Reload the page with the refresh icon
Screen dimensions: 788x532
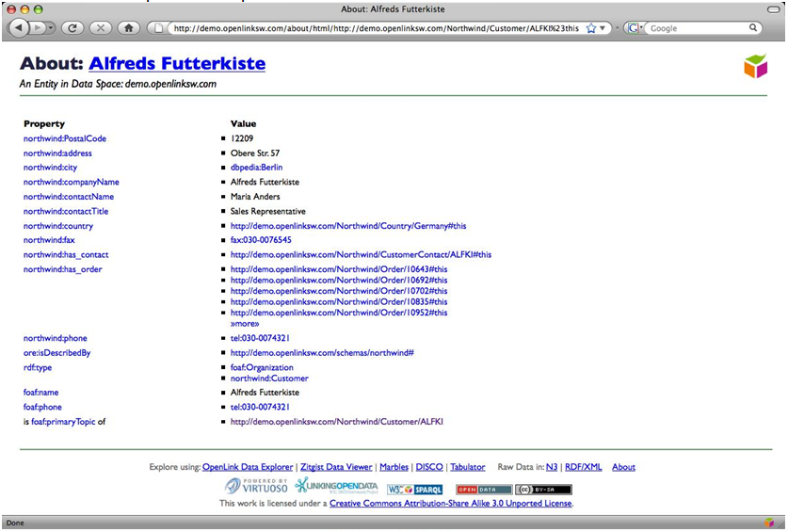[72, 27]
